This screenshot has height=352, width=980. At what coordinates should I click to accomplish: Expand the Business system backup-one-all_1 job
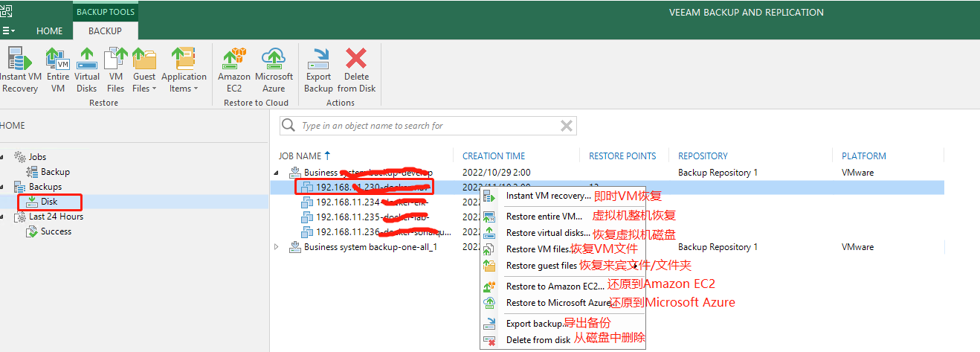click(x=277, y=247)
